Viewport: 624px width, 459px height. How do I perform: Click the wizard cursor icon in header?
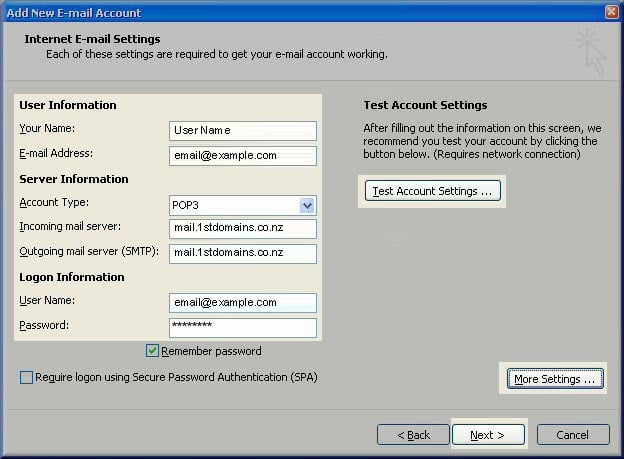(590, 52)
